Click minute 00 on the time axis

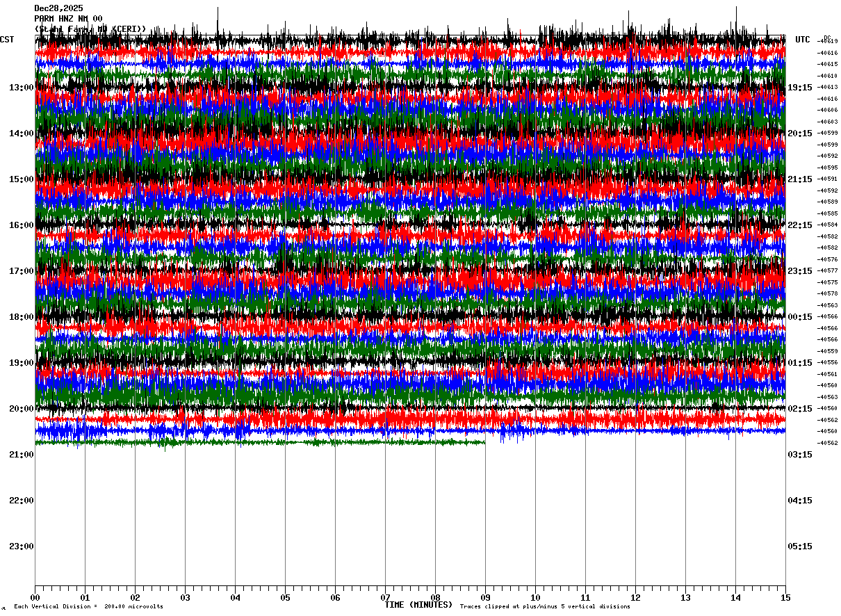coord(35,597)
